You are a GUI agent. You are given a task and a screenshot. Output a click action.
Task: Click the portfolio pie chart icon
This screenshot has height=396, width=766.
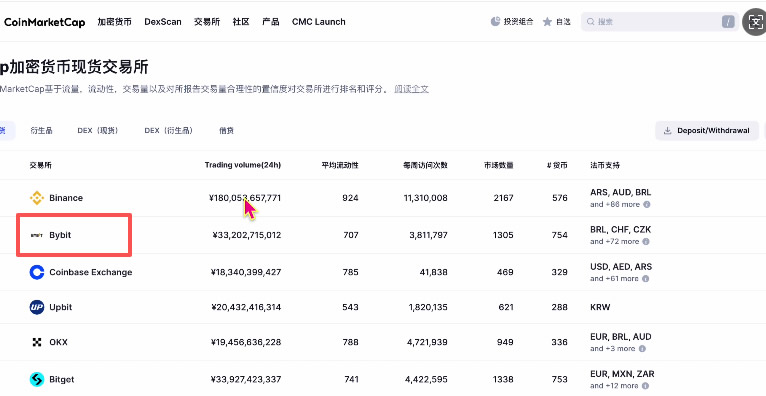495,21
